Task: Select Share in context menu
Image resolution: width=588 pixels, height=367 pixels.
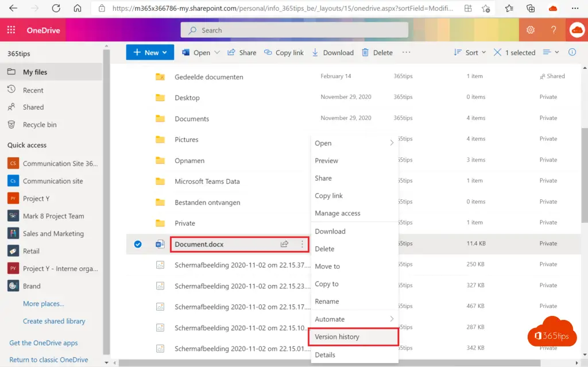Action: click(354, 178)
